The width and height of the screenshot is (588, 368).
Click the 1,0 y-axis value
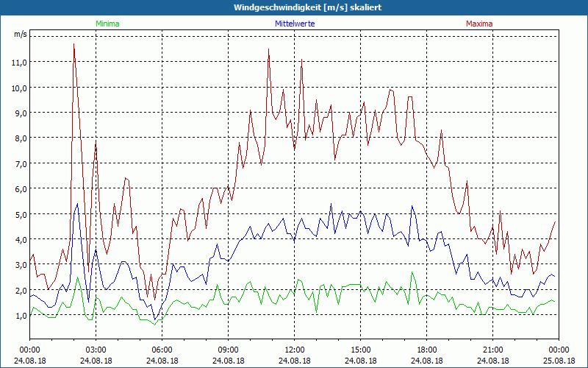[21, 316]
